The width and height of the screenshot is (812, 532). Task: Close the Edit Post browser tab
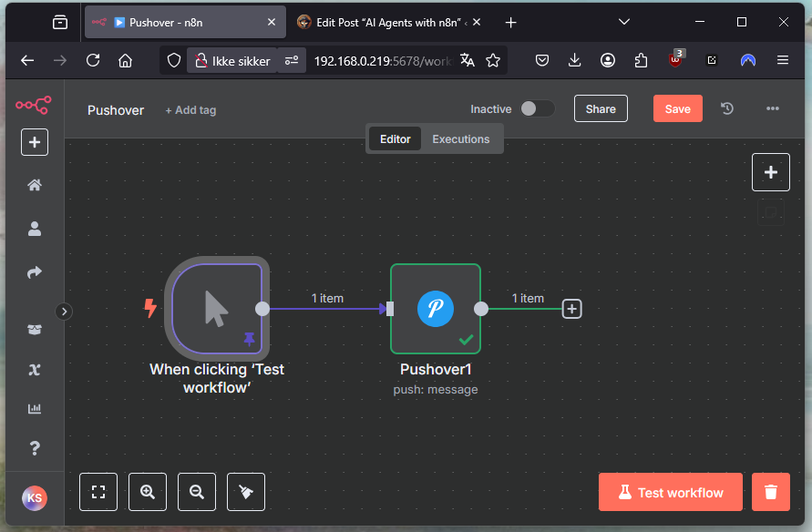click(x=477, y=22)
